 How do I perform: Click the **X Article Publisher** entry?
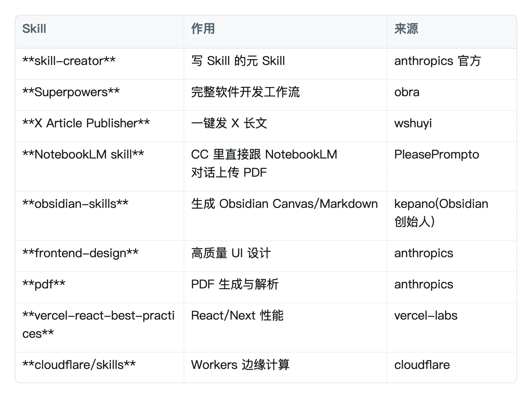coord(86,123)
